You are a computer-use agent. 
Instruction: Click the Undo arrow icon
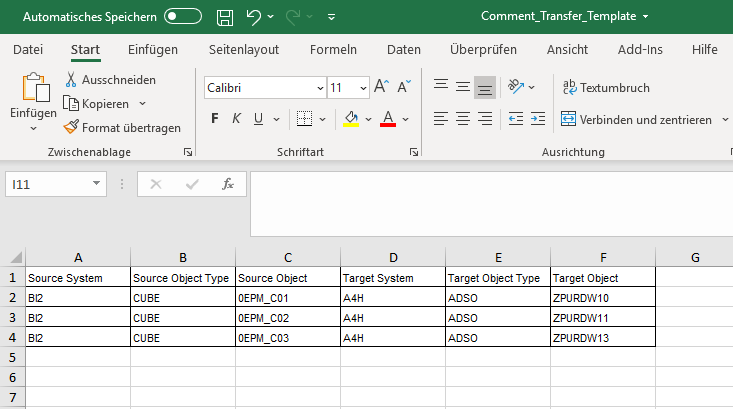pyautogui.click(x=254, y=17)
